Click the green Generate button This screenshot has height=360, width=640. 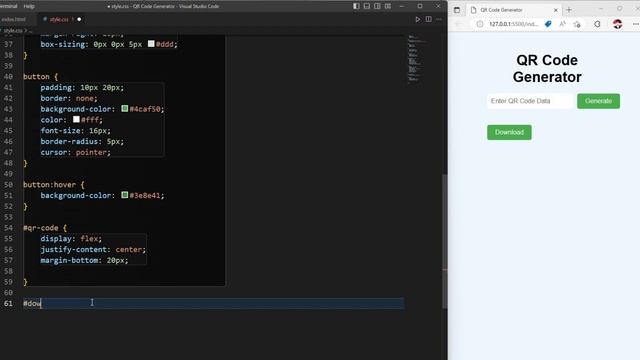tap(598, 101)
